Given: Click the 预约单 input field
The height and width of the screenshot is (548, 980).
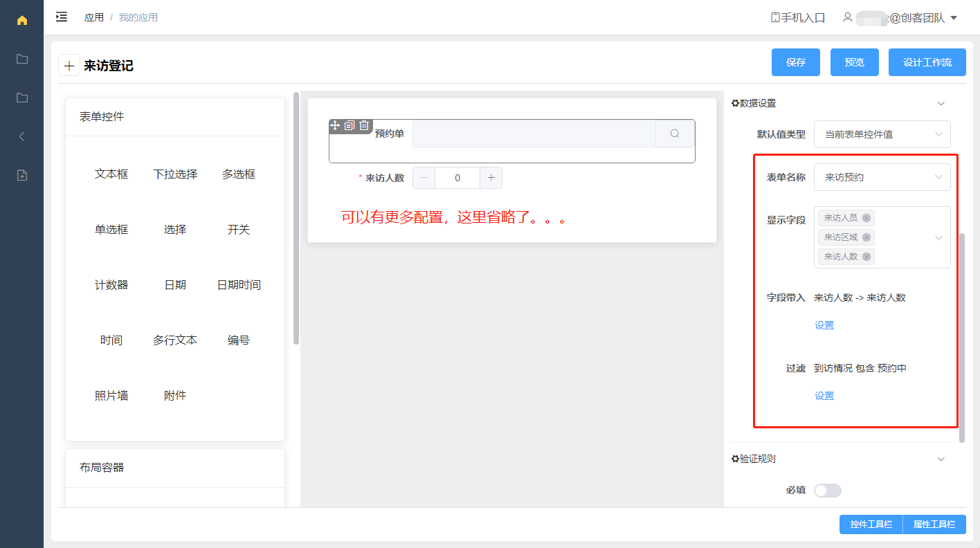Looking at the screenshot, I should pyautogui.click(x=534, y=134).
